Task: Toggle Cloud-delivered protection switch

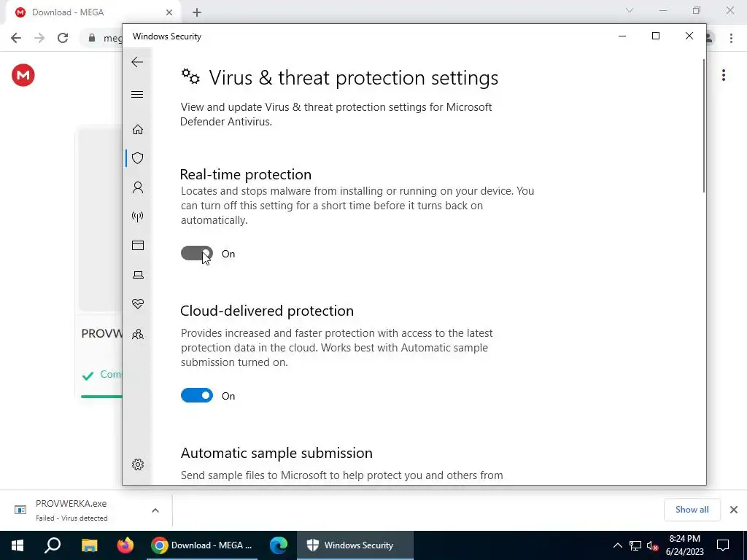Action: tap(197, 395)
